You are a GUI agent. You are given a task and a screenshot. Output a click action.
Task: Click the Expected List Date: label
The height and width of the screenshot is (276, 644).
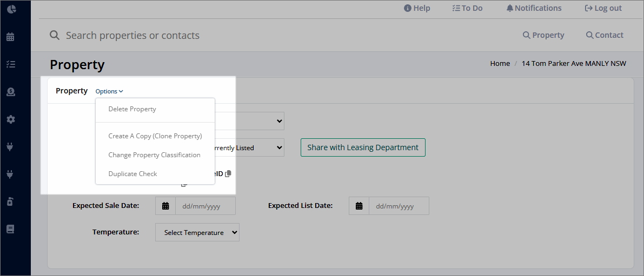coord(300,205)
